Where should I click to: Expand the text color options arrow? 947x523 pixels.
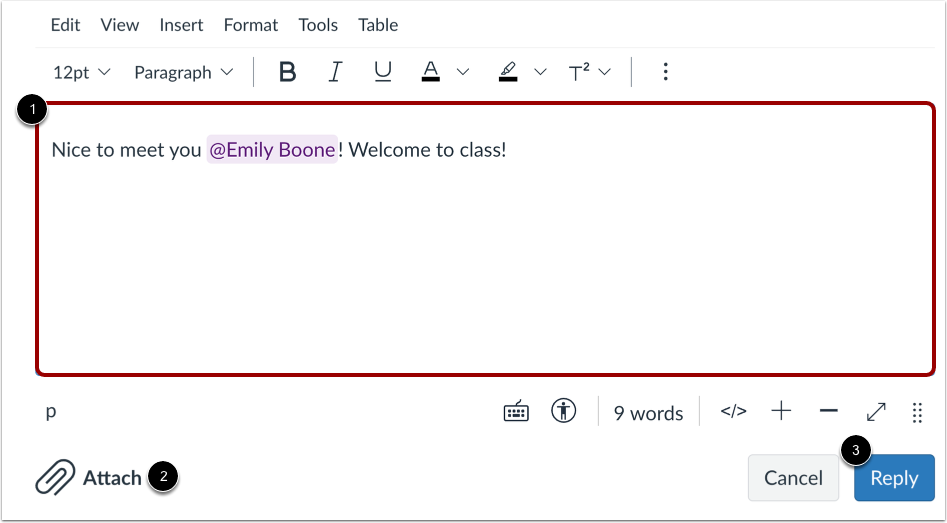tap(463, 72)
